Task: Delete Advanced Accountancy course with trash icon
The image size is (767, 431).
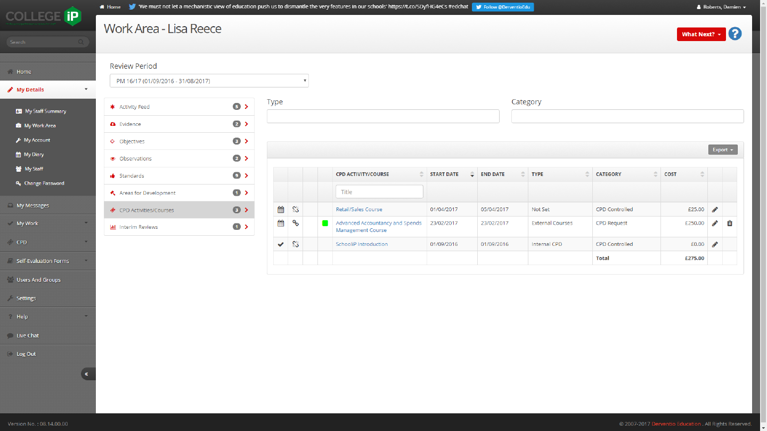Action: pyautogui.click(x=729, y=223)
